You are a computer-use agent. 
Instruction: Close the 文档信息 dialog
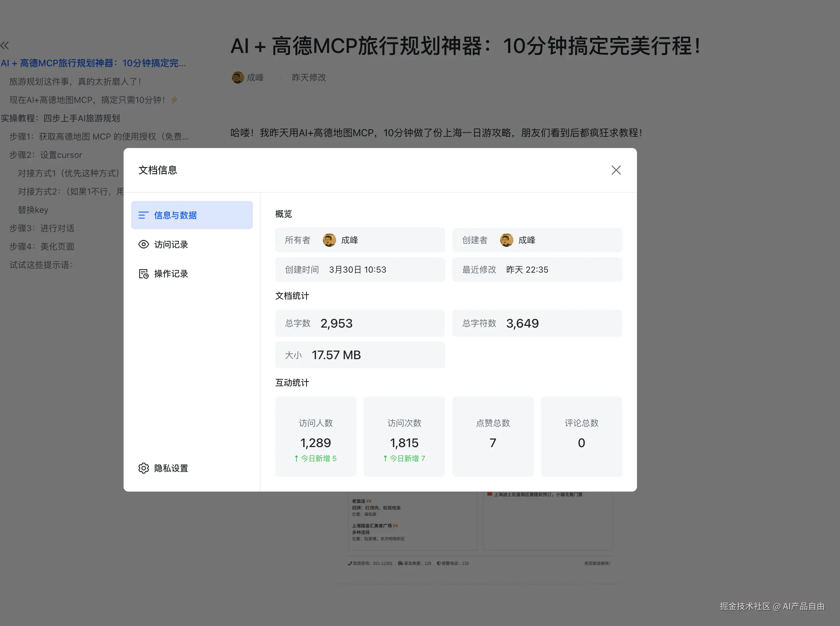tap(616, 170)
